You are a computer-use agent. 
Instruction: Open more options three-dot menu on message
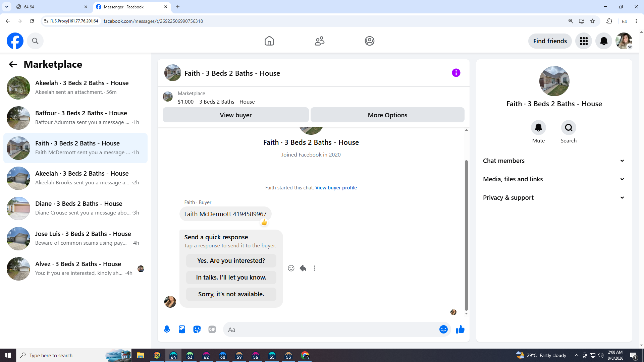point(315,268)
